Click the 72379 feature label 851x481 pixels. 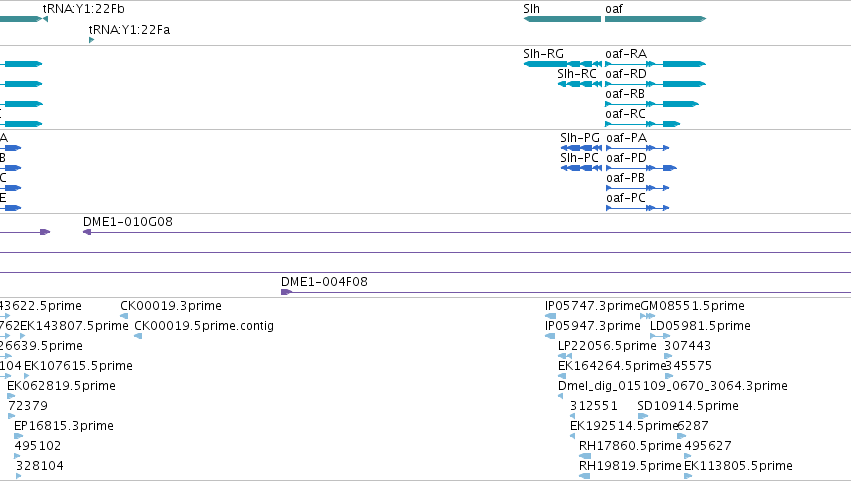pyautogui.click(x=28, y=406)
